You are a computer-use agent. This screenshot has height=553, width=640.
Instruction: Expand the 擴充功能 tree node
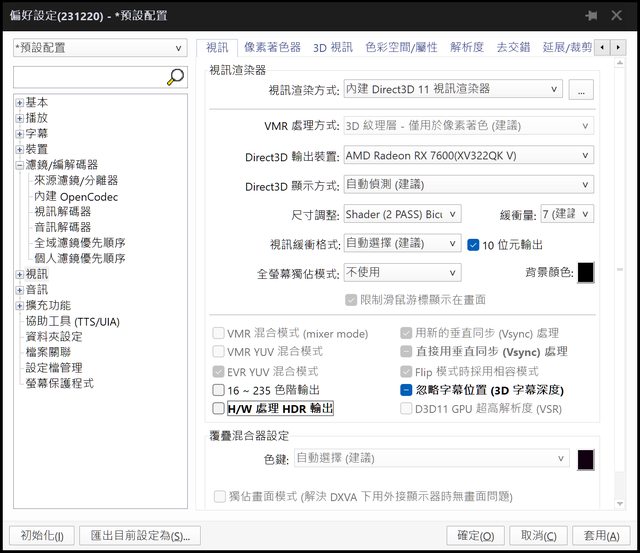pyautogui.click(x=20, y=305)
